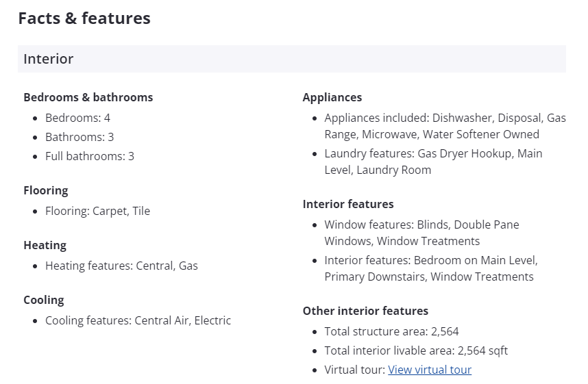Viewport: 588px width, 384px height.
Task: Click the Heating subheading
Action: pyautogui.click(x=45, y=245)
